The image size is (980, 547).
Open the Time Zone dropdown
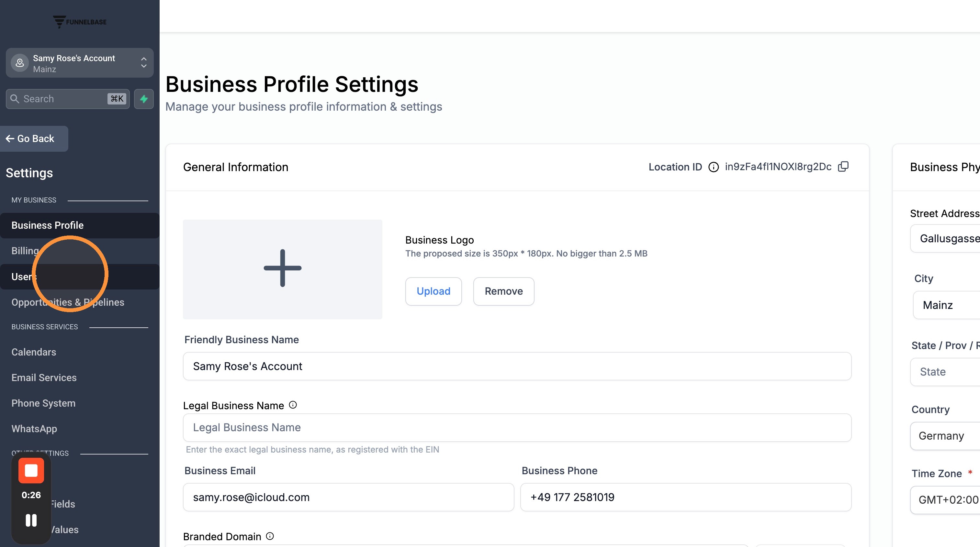(x=945, y=500)
